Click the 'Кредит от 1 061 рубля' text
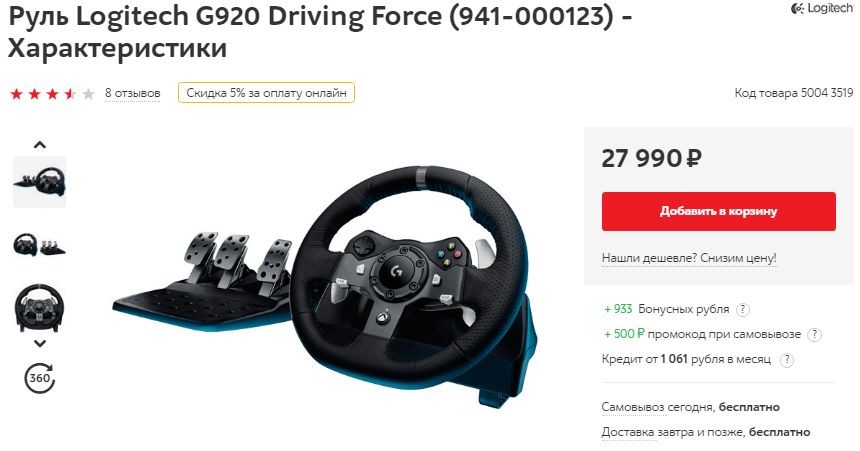The width and height of the screenshot is (860, 451). click(686, 359)
